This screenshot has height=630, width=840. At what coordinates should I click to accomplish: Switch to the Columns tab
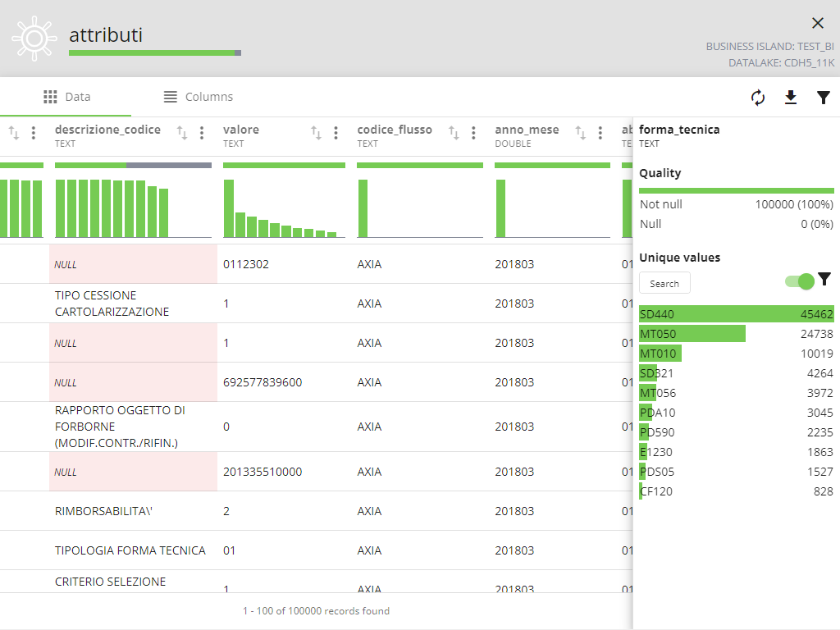(x=198, y=97)
